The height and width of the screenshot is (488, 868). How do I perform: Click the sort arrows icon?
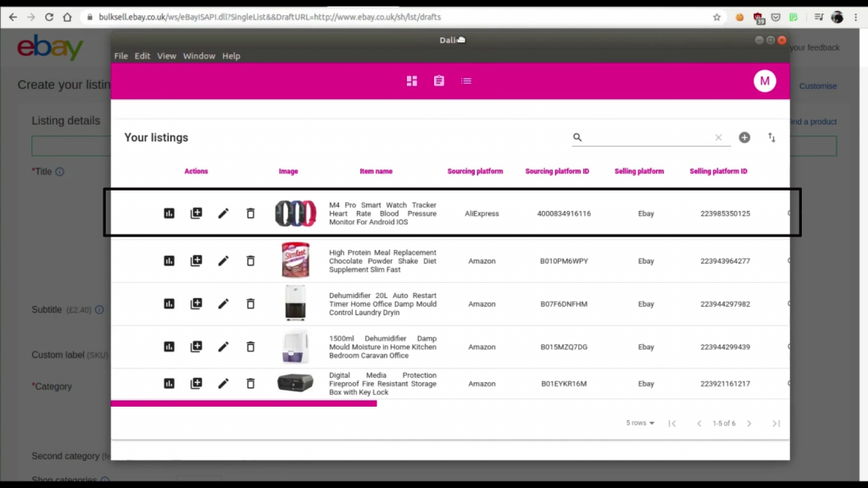click(771, 137)
